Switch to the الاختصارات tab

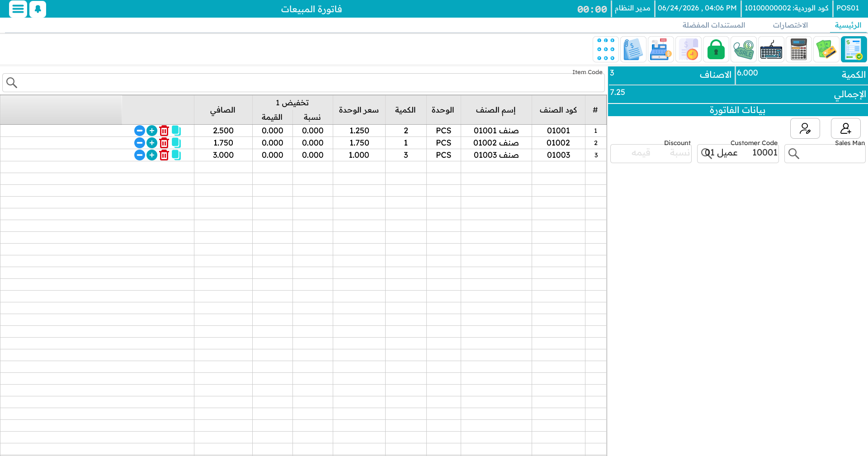(x=790, y=25)
